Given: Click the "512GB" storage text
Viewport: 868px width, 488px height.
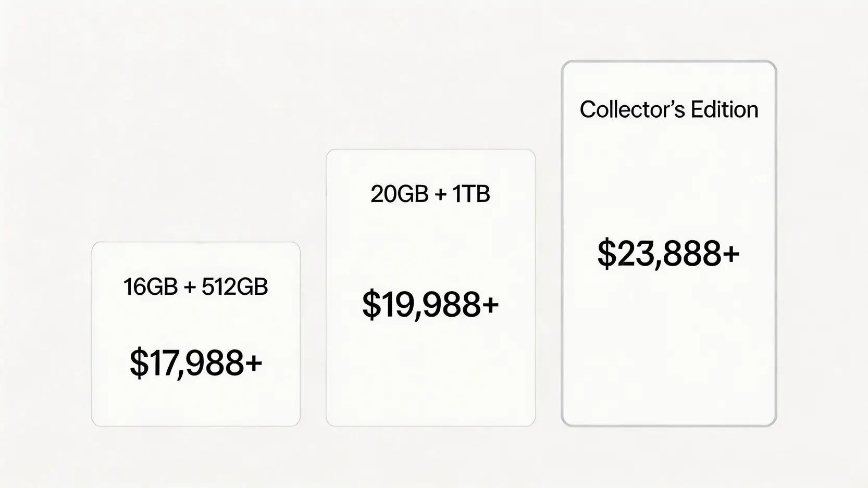Looking at the screenshot, I should [x=235, y=287].
